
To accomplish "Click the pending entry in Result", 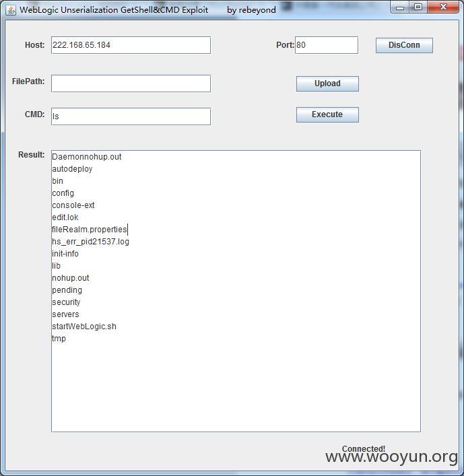I will click(67, 290).
